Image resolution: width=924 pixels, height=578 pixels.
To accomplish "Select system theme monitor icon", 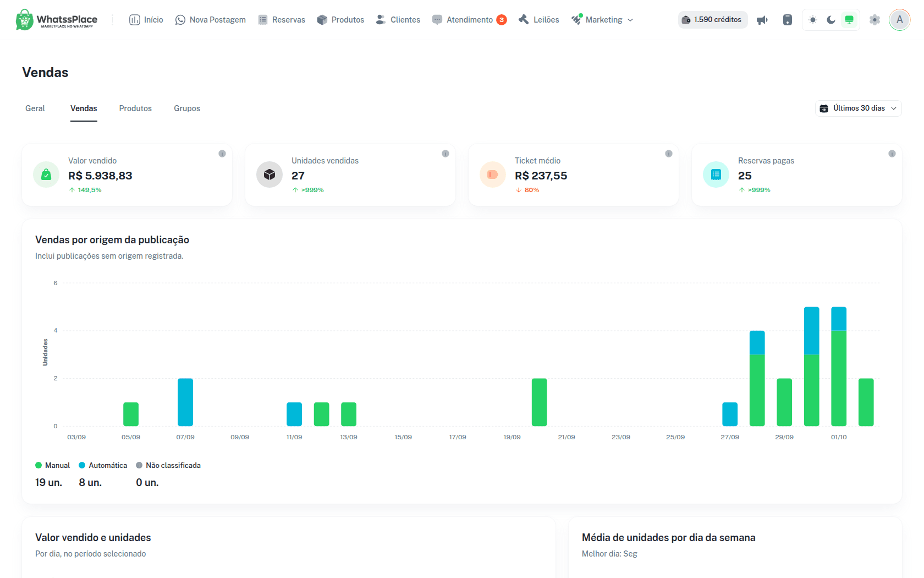I will pyautogui.click(x=849, y=20).
